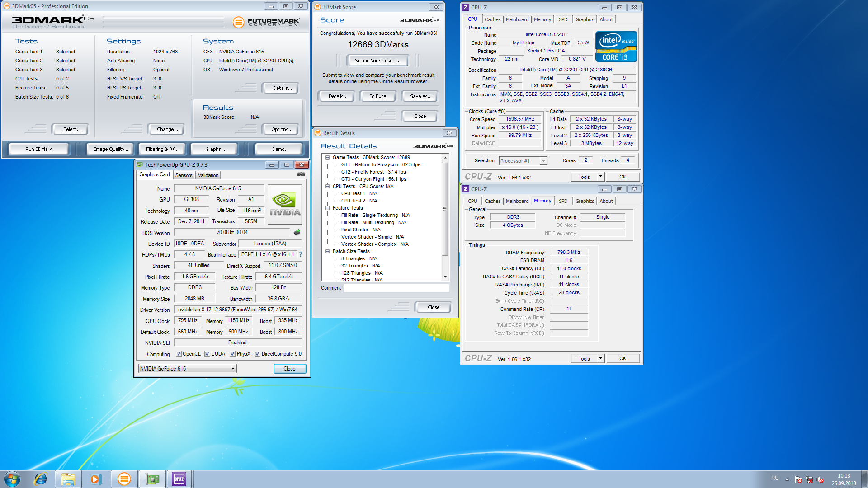This screenshot has width=868, height=488.
Task: Toggle the CUDA checkbox
Action: point(207,354)
